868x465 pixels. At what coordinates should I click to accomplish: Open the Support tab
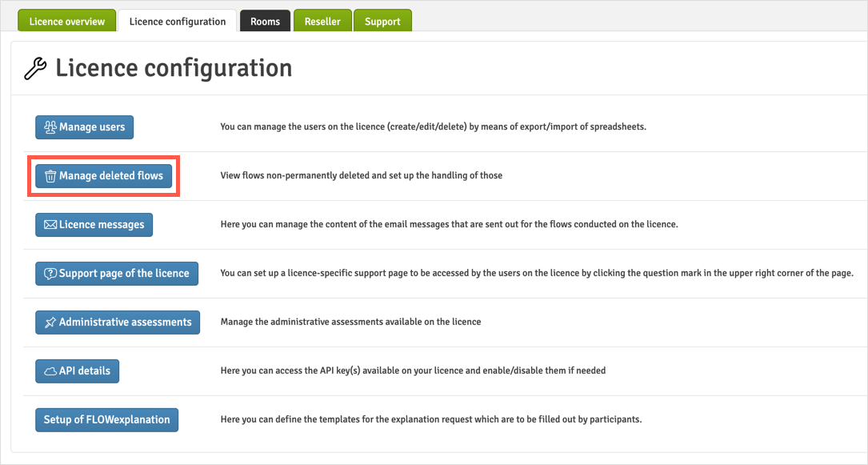coord(382,22)
